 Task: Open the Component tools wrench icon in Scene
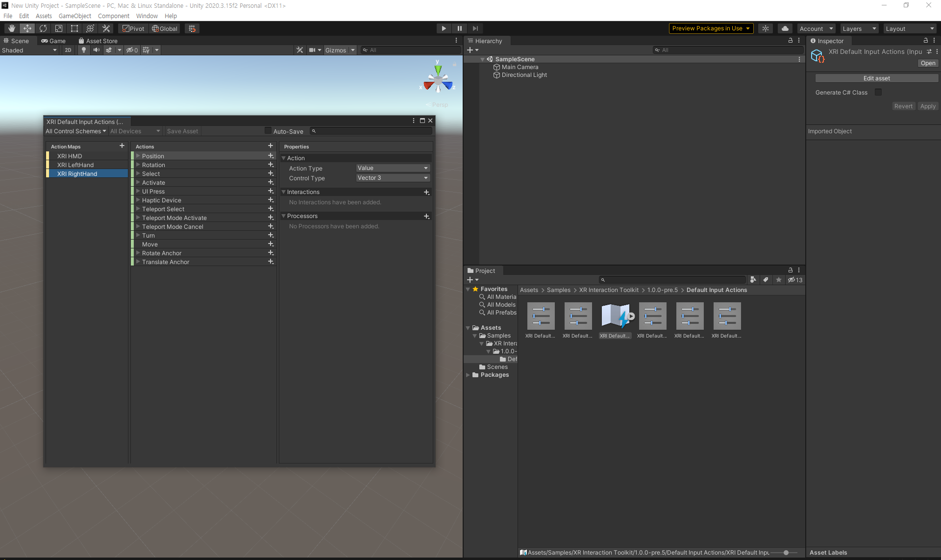[x=300, y=50]
